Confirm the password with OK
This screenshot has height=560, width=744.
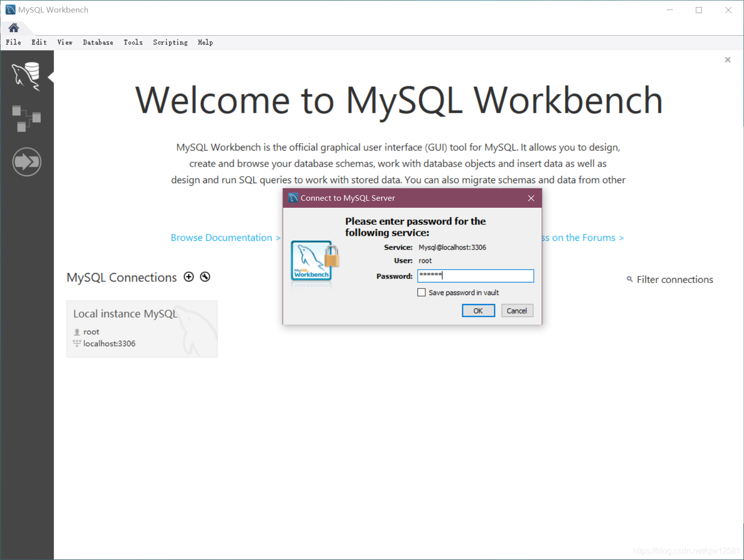coord(478,311)
